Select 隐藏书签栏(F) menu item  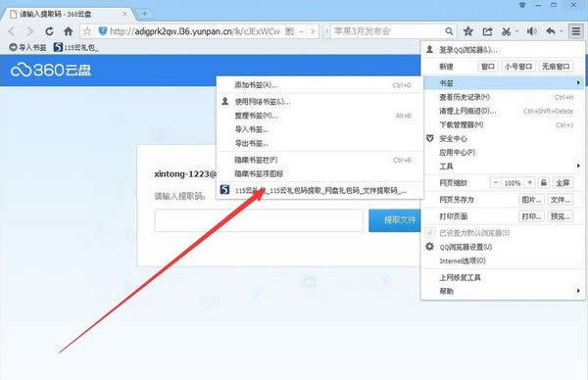(319, 160)
